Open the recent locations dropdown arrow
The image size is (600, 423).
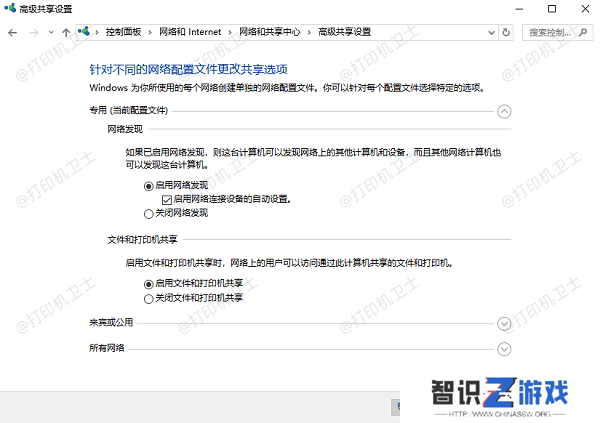pos(51,33)
